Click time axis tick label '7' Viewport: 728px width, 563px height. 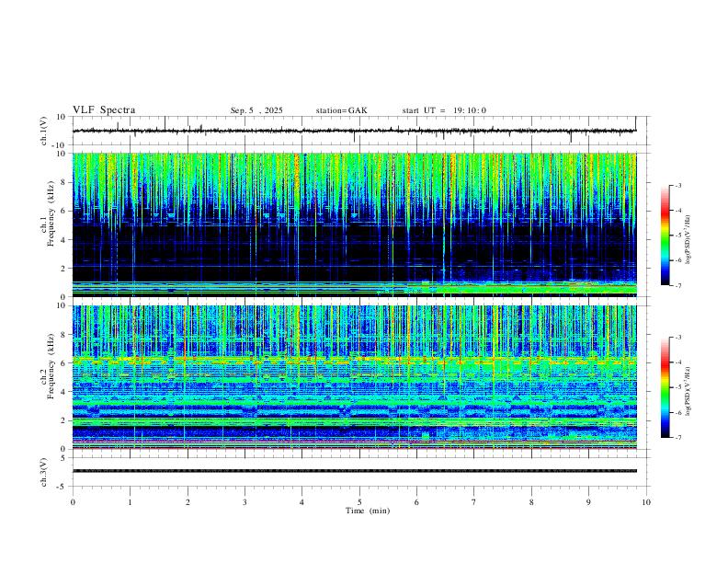coord(474,502)
